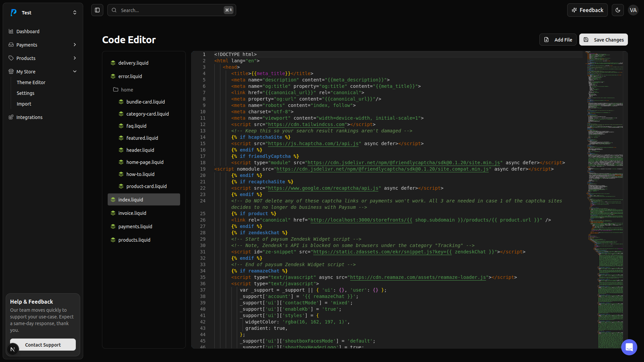Click the google recaptcha URL in code
Image resolution: width=644 pixels, height=362 pixels.
pos(323,188)
